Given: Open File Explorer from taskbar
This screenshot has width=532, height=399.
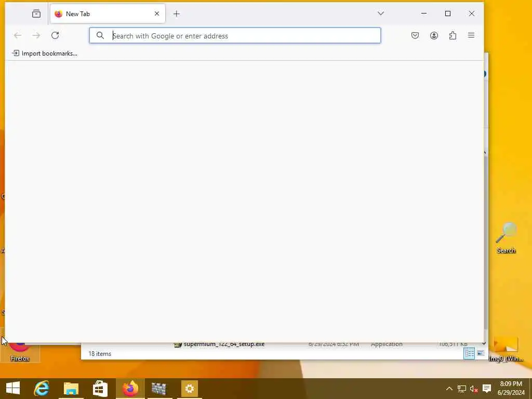Looking at the screenshot, I should click(71, 389).
